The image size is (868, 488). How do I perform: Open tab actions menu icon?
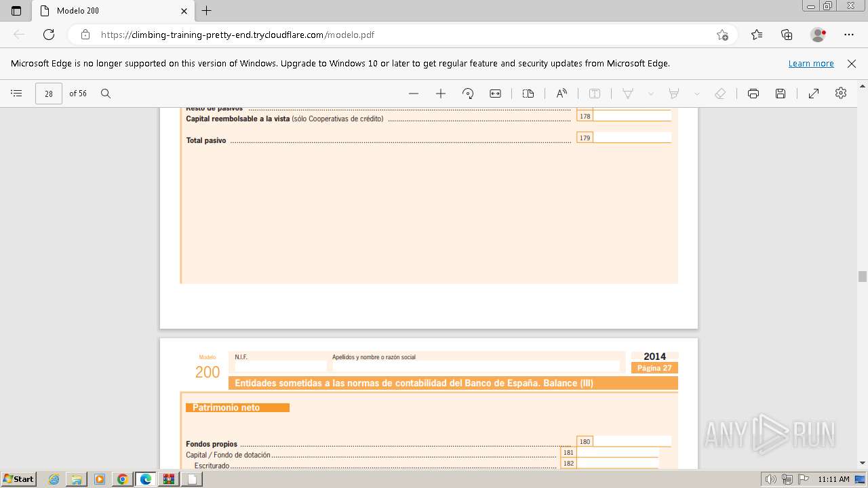coord(16,11)
